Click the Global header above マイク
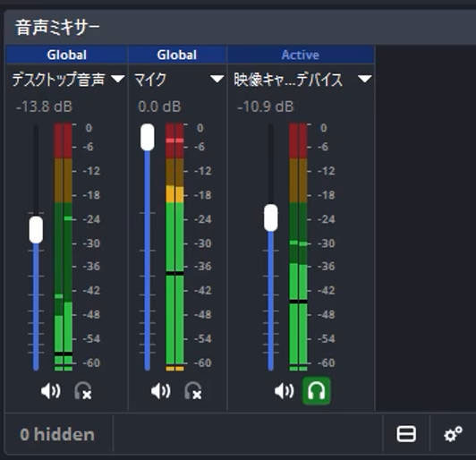 [x=177, y=55]
